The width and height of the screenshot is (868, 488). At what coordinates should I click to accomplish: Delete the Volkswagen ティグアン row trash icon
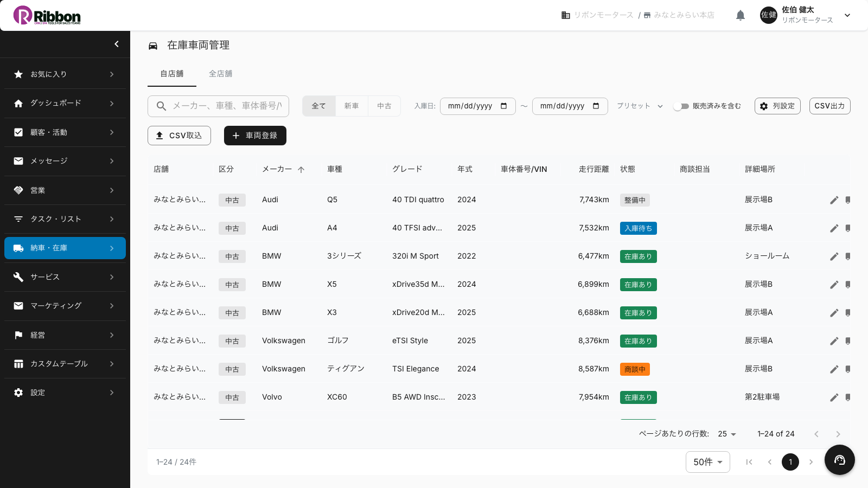[x=848, y=369]
